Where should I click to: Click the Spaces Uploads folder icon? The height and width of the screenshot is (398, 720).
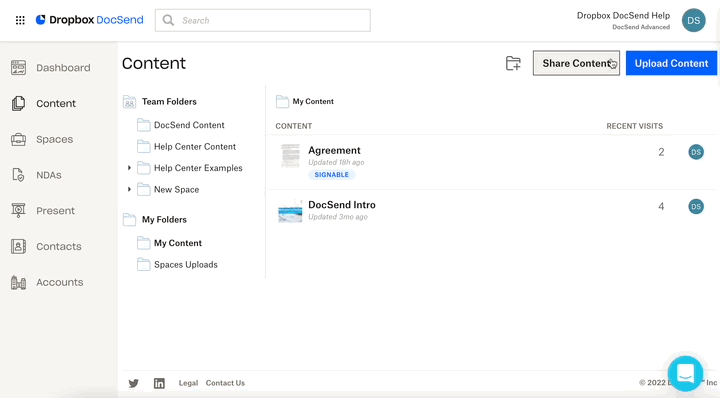coord(144,264)
